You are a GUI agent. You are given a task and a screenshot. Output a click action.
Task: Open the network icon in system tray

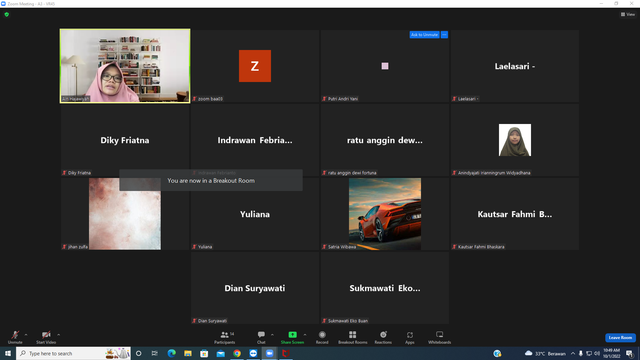point(589,353)
